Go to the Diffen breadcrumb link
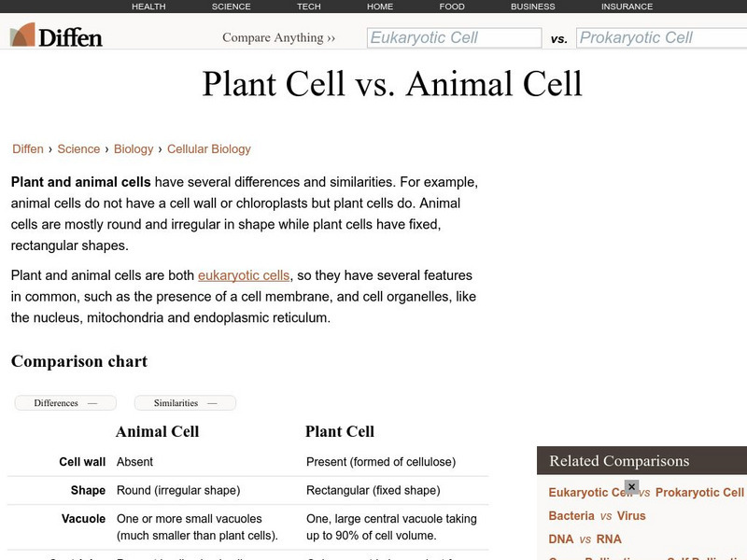The width and height of the screenshot is (747, 560). click(28, 149)
